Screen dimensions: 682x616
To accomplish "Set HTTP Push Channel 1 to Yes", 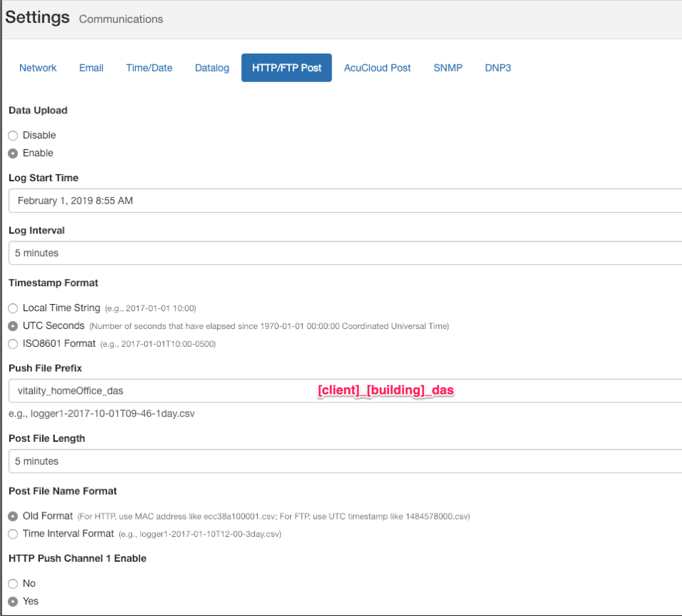I will click(13, 602).
